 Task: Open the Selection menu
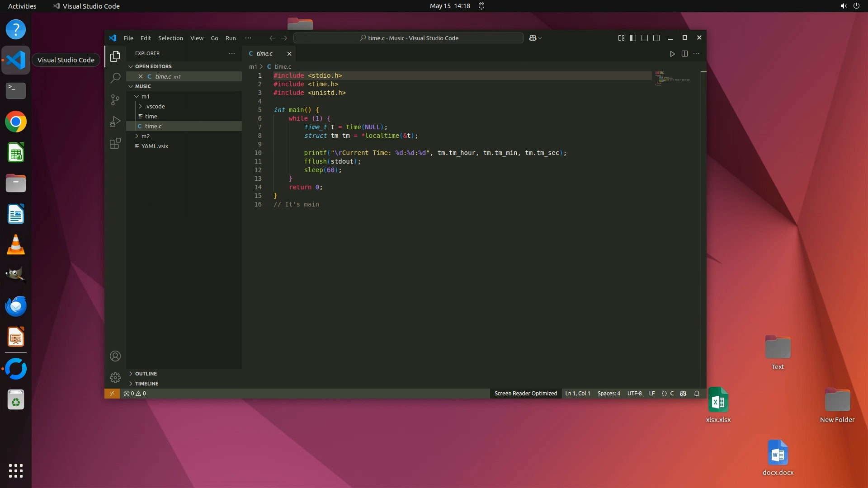[170, 38]
